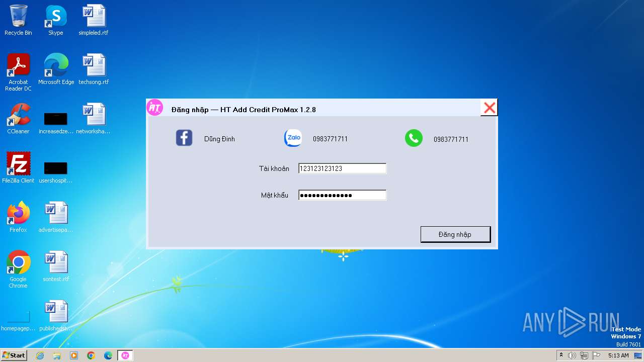Click the green phone icon
The image size is (644, 362).
click(414, 138)
